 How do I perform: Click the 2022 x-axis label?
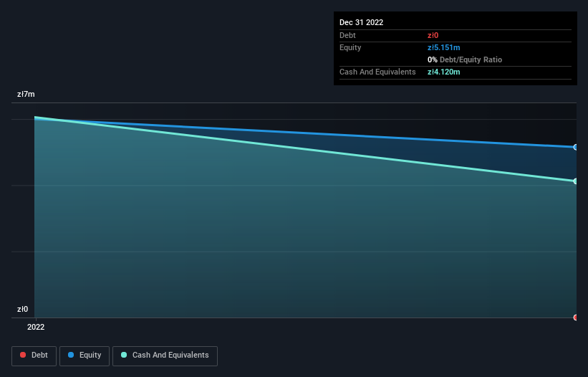coord(36,327)
